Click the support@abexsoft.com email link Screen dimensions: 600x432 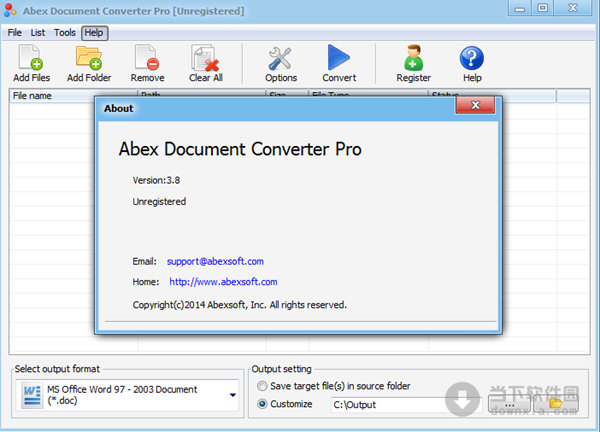[x=215, y=261]
